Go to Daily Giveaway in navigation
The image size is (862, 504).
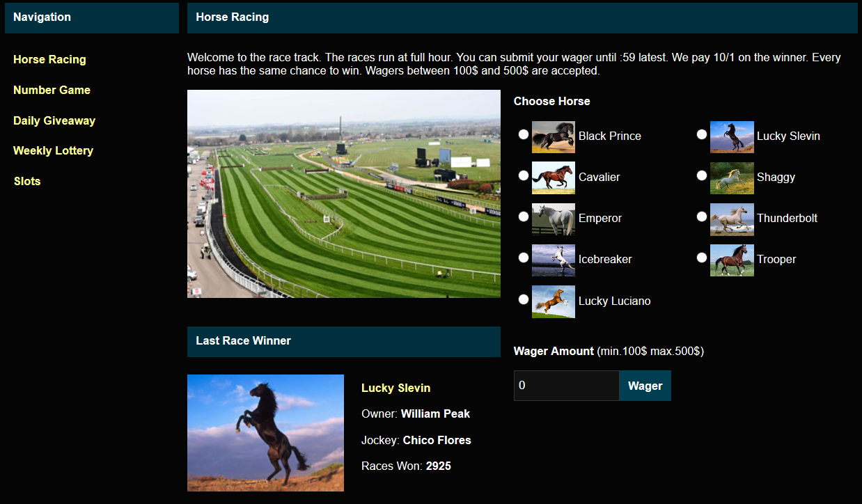(x=54, y=120)
